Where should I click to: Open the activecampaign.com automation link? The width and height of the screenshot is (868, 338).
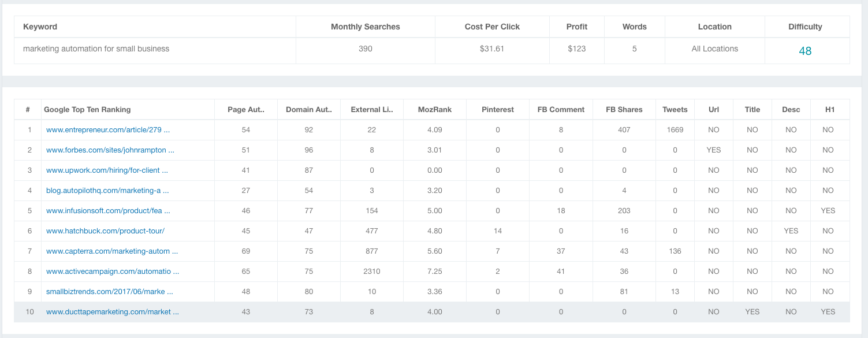point(113,272)
